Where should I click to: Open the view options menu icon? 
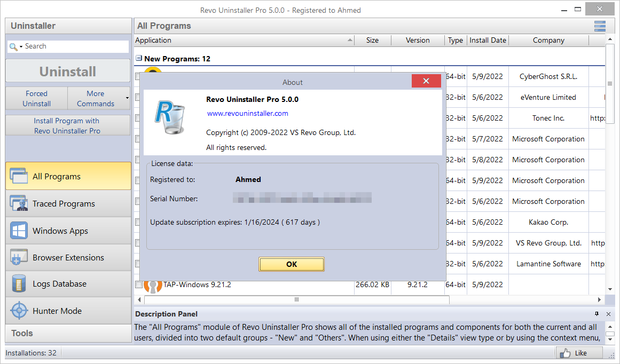pyautogui.click(x=600, y=26)
